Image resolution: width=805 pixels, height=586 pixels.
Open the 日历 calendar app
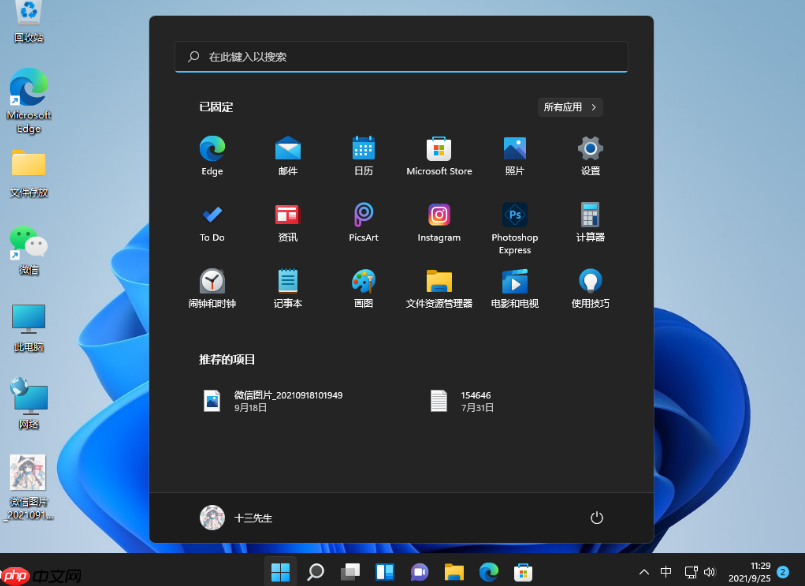[363, 156]
